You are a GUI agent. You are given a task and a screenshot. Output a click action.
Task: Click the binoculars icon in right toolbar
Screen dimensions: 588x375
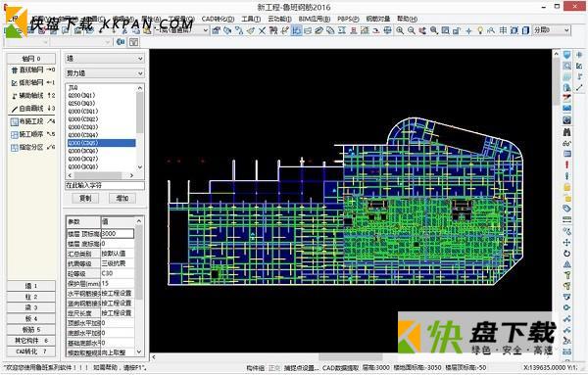click(x=566, y=132)
